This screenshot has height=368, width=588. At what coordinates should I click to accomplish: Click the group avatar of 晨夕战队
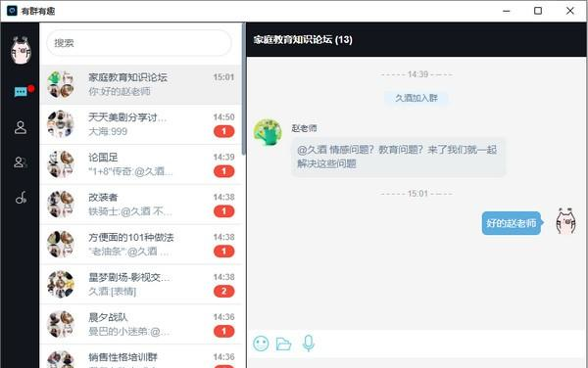(61, 325)
